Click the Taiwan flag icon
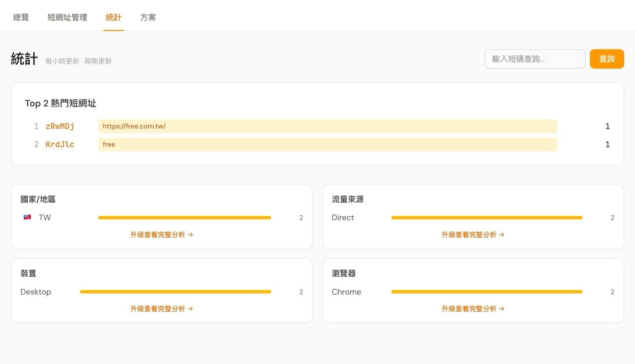635x364 pixels. [x=27, y=217]
